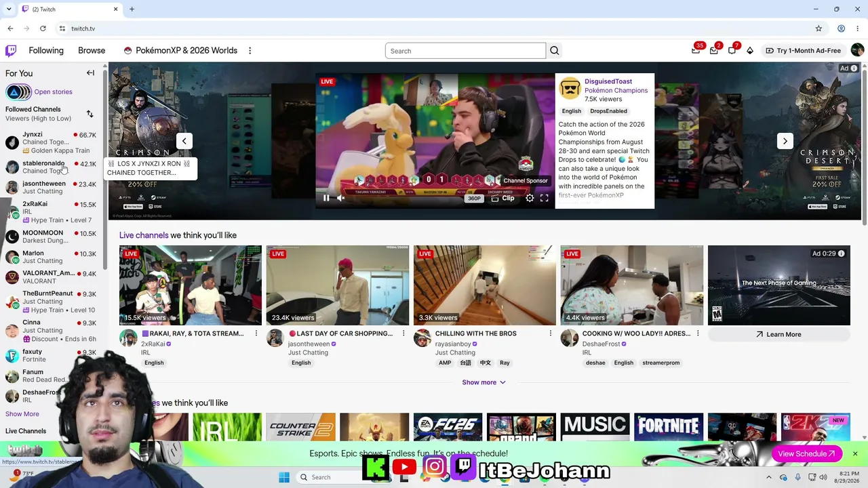Enter fullscreen on the featured stream
The height and width of the screenshot is (488, 868).
pyautogui.click(x=544, y=198)
